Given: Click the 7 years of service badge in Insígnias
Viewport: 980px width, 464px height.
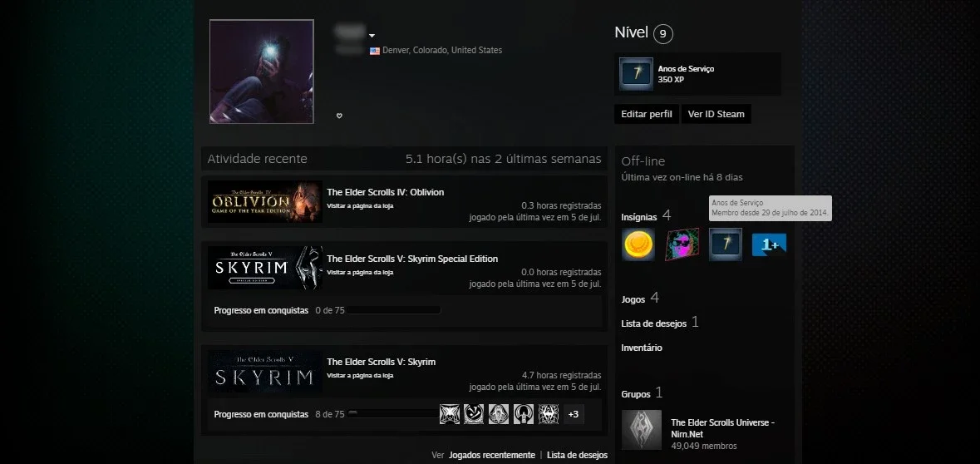Looking at the screenshot, I should [x=726, y=244].
